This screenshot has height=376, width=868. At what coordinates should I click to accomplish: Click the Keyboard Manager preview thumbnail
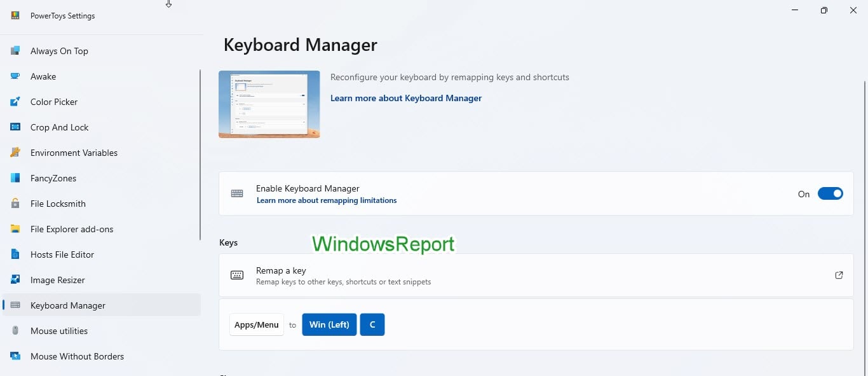pyautogui.click(x=269, y=104)
